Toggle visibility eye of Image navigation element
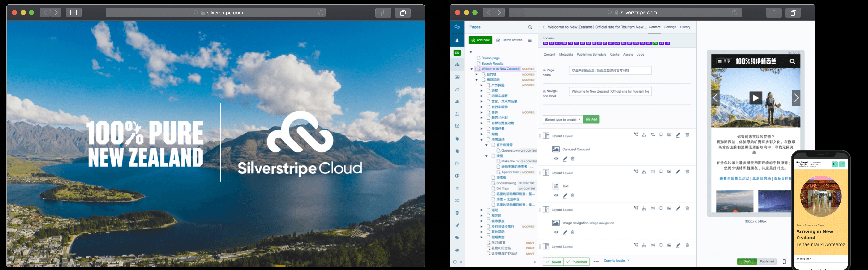The image size is (868, 270). point(556,232)
